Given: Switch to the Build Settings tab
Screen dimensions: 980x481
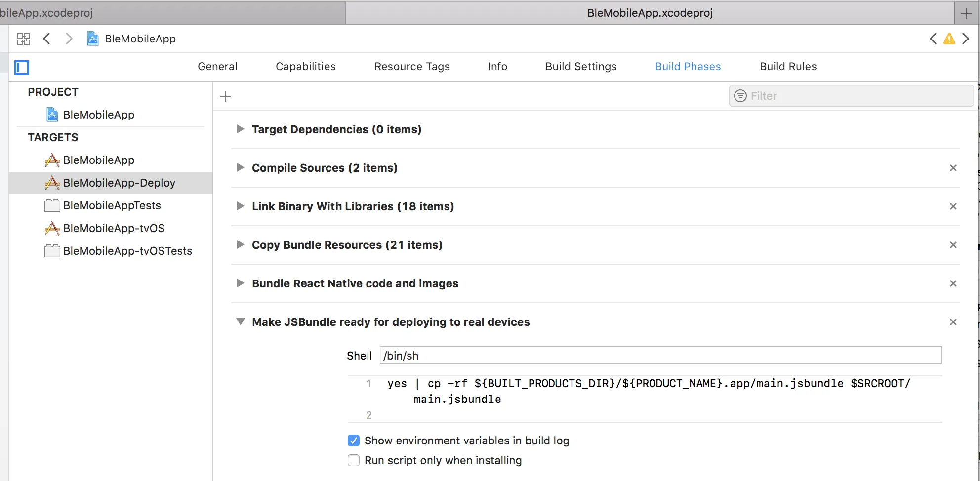Looking at the screenshot, I should click(581, 67).
